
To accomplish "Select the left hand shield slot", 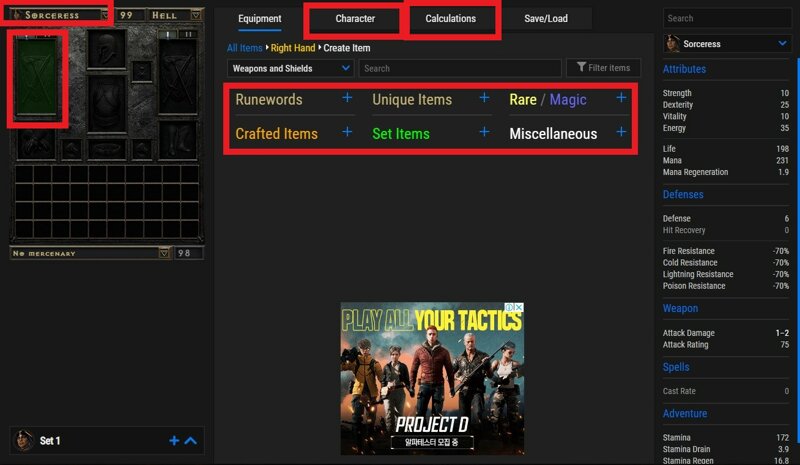I will click(x=178, y=77).
